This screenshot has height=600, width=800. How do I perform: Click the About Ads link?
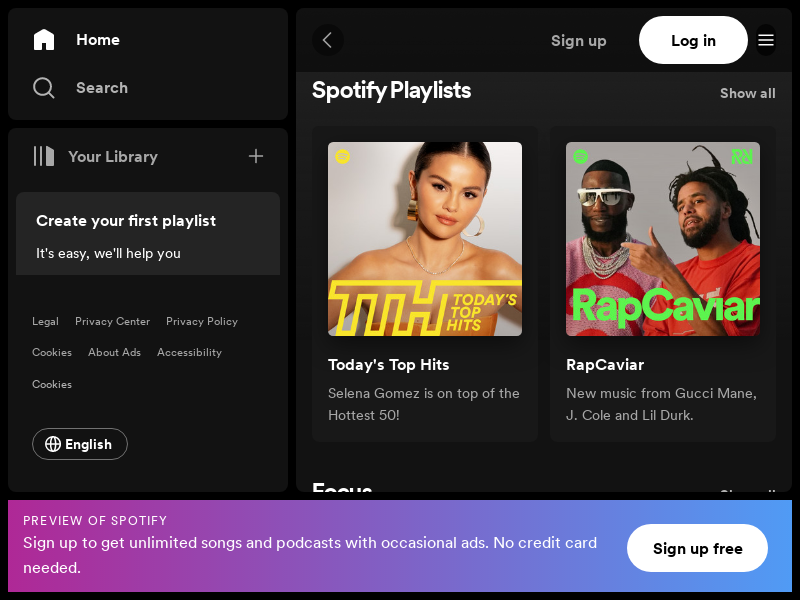coord(114,352)
